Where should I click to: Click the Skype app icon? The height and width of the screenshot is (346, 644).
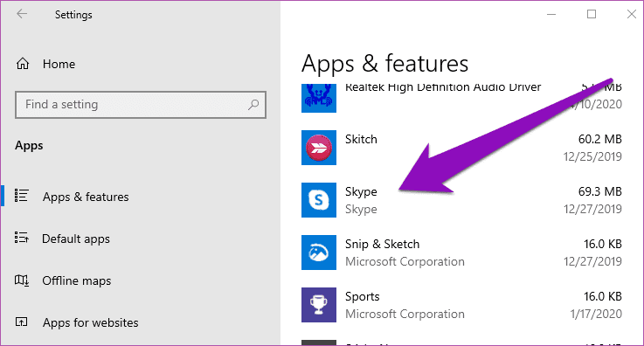pos(319,200)
